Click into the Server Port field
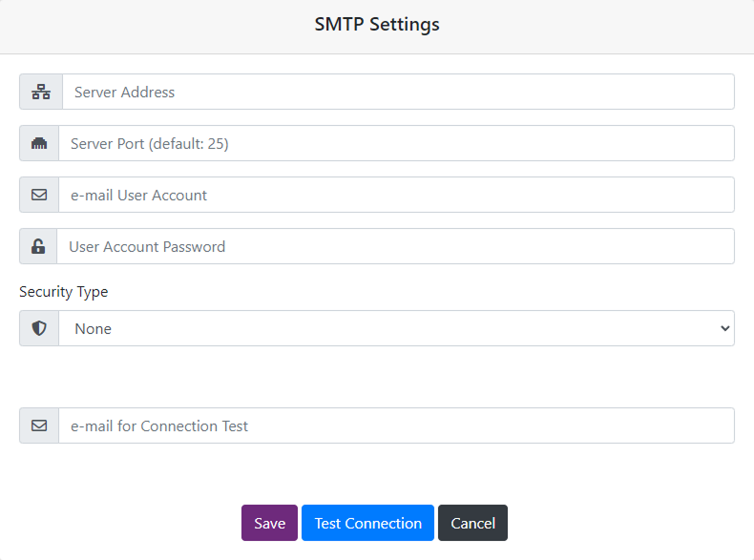Viewport: 754px width, 560px height. [395, 143]
